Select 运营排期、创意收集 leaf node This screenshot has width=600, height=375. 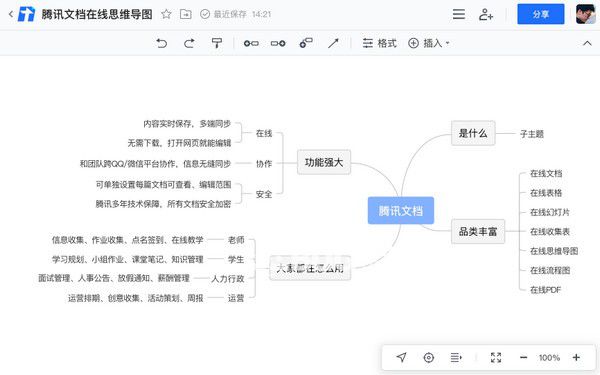click(135, 298)
